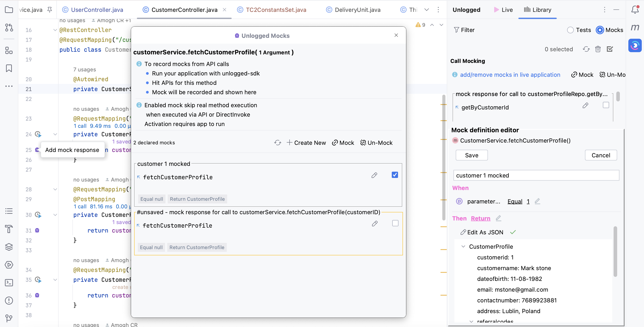The height and width of the screenshot is (327, 644).
Task: Collapse the CustomerProfile JSON node
Action: click(x=464, y=246)
